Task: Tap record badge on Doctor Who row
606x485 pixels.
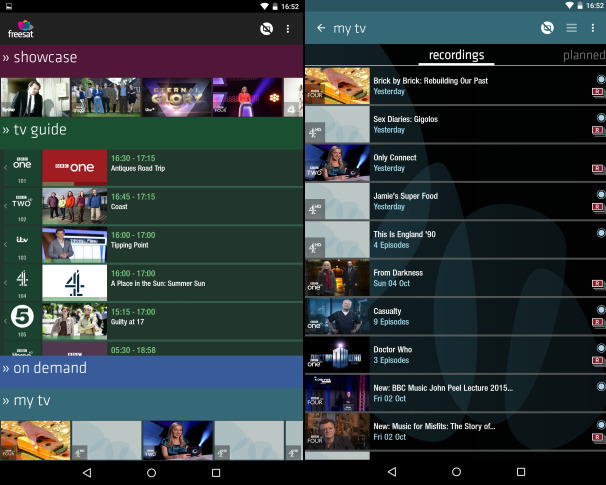Action: tap(598, 361)
